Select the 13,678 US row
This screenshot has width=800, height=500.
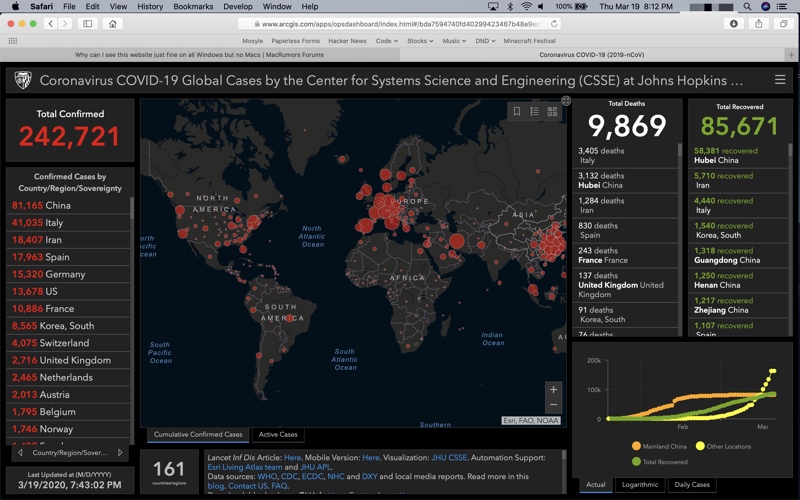(x=68, y=291)
